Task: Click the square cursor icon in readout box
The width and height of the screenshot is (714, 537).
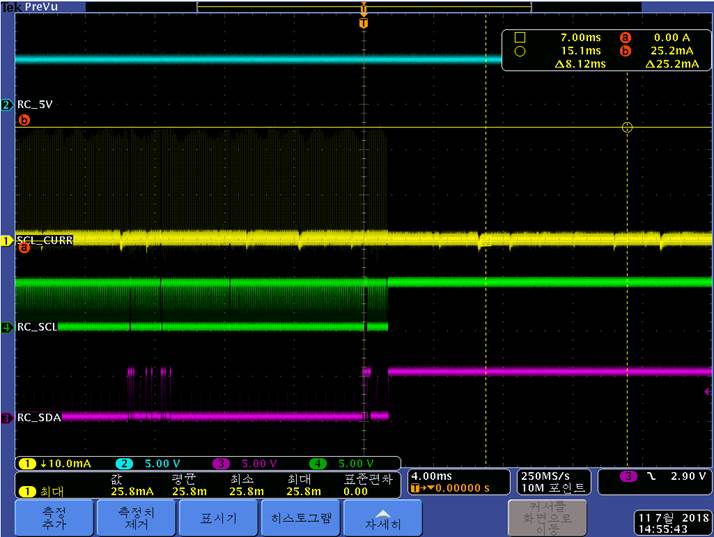Action: pyautogui.click(x=520, y=37)
